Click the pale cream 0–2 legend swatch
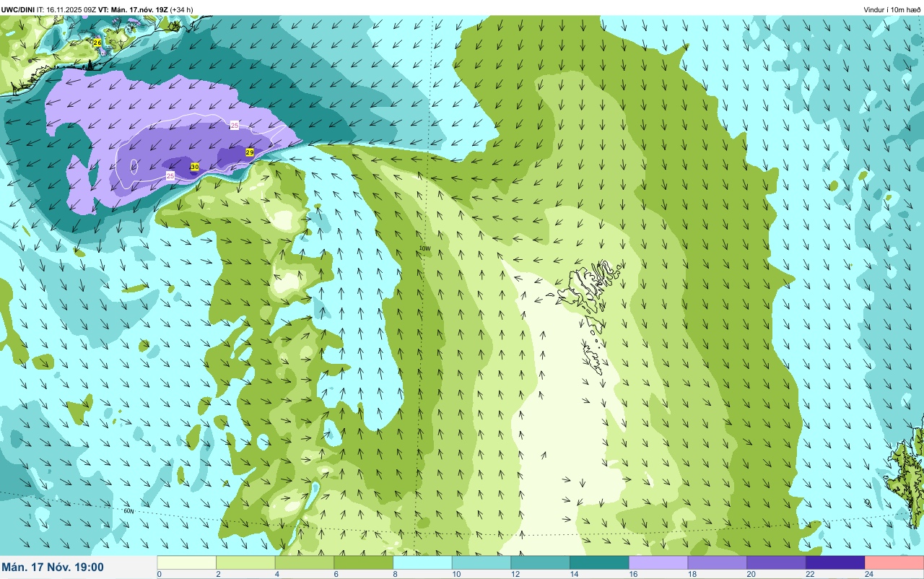Viewport: 924px width, 579px height. pos(187,562)
